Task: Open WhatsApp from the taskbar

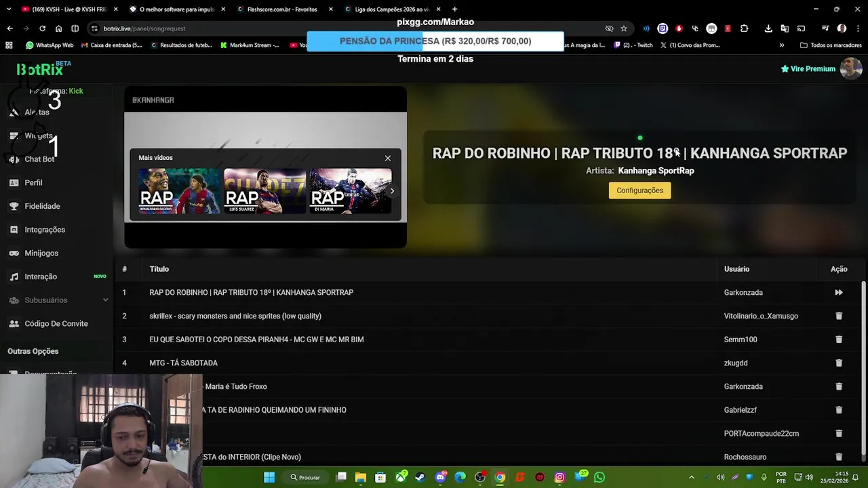Action: pos(599,477)
